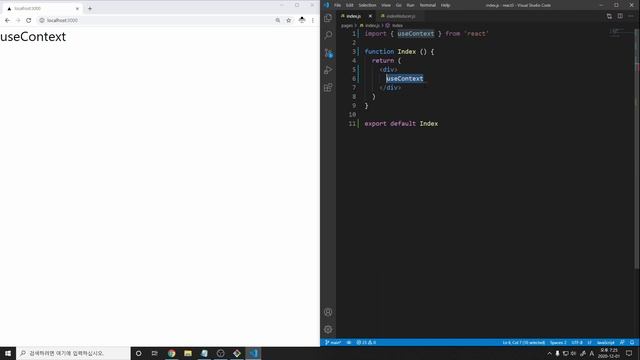Open the Edit menu in VS Code

350,5
